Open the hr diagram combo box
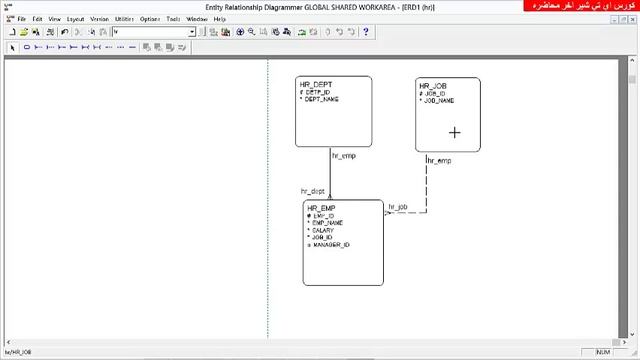 point(154,32)
